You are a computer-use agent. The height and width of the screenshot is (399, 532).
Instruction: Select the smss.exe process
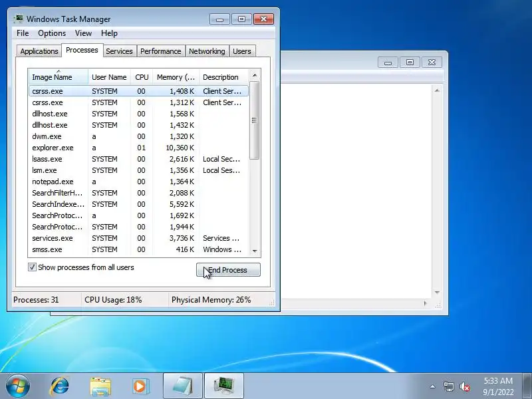[138, 249]
